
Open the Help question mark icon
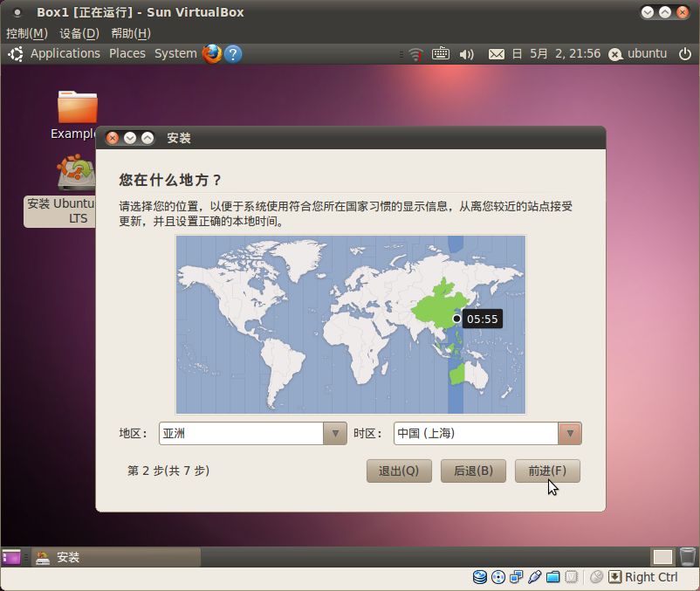tap(233, 54)
